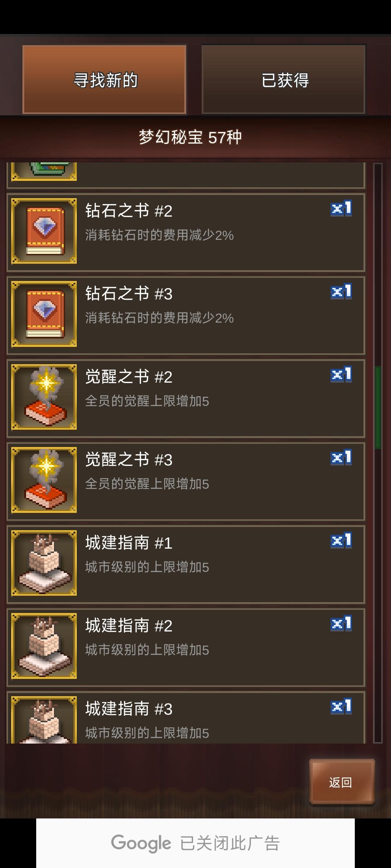Switch to the 已获得 tab
Screen dimensions: 391x868
coord(283,80)
